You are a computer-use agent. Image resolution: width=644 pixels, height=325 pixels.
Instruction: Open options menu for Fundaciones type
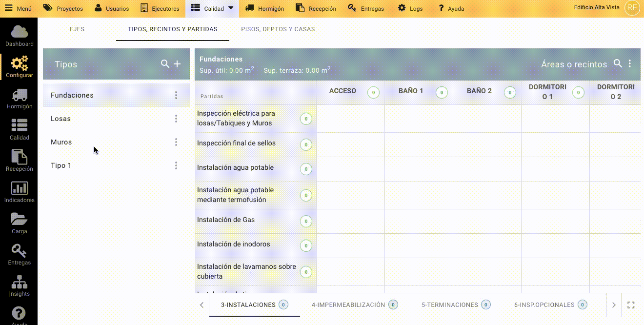[x=176, y=95]
